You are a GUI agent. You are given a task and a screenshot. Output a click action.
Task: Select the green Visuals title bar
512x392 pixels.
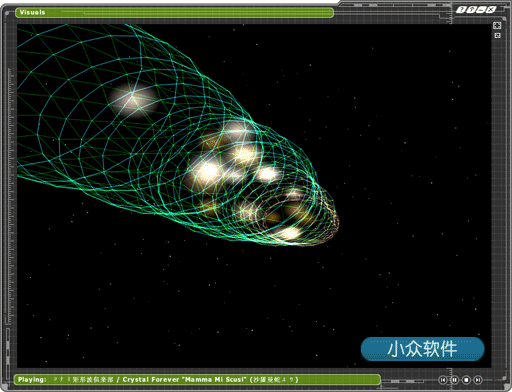[x=174, y=13]
